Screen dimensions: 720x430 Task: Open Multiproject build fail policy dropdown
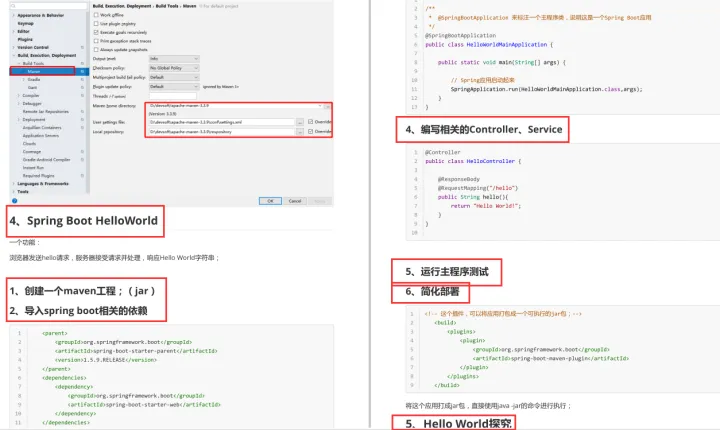pos(174,77)
